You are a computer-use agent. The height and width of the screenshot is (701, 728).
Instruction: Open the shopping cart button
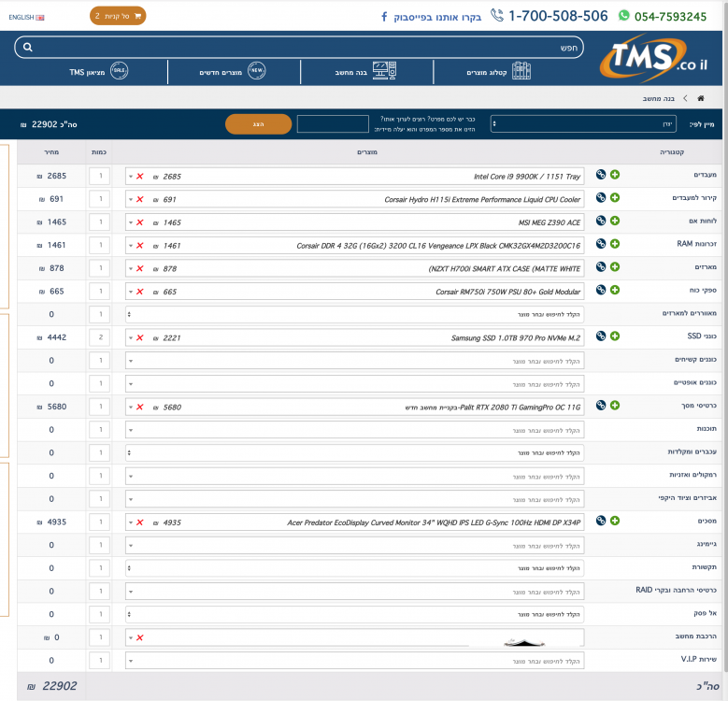click(118, 16)
